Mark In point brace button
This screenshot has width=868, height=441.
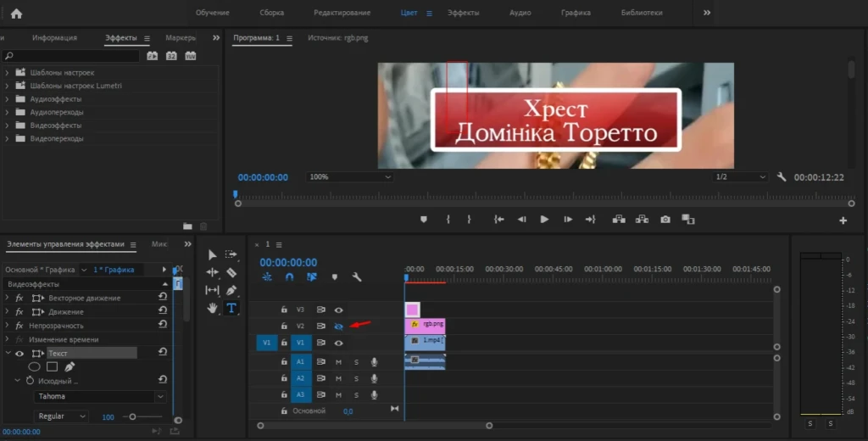[448, 220]
